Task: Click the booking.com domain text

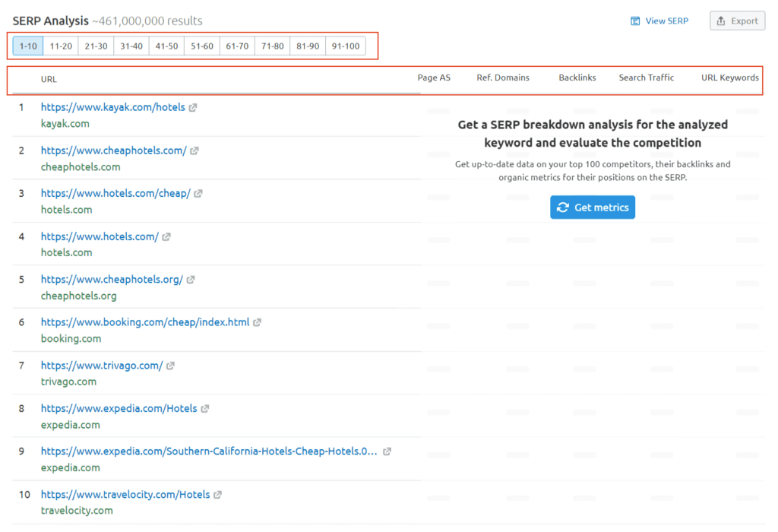Action: (x=71, y=338)
